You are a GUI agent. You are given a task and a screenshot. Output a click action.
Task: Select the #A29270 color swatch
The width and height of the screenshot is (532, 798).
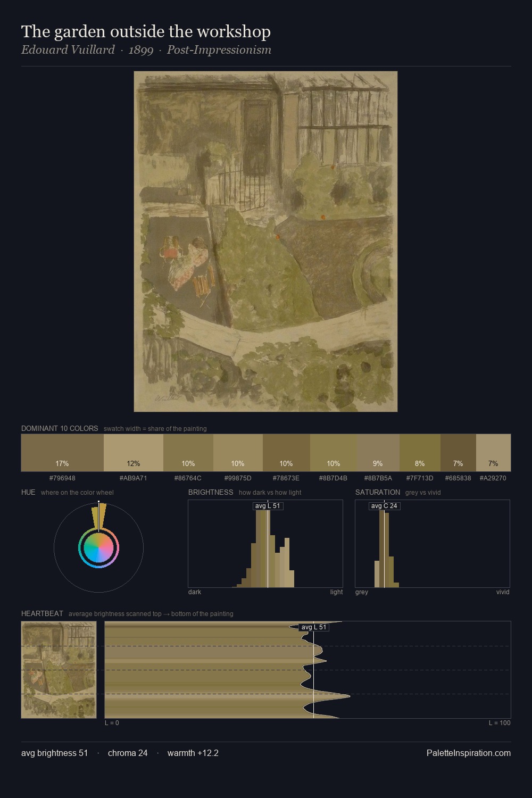(493, 453)
